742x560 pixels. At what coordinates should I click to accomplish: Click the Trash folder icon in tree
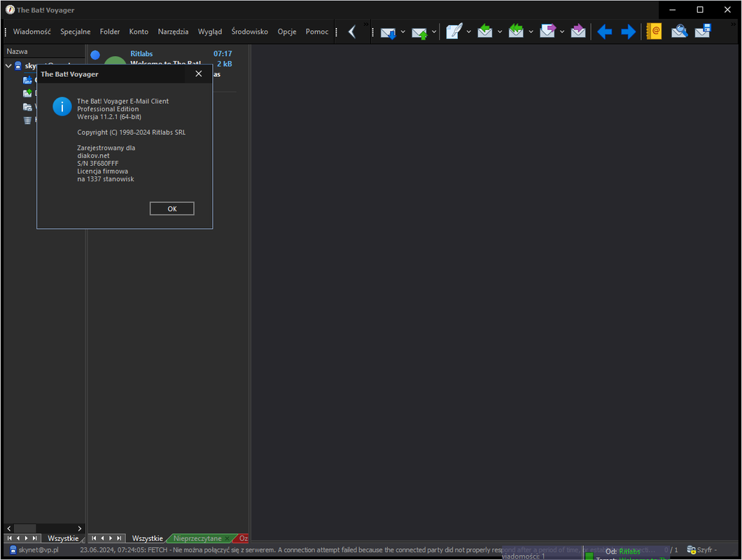pyautogui.click(x=27, y=120)
